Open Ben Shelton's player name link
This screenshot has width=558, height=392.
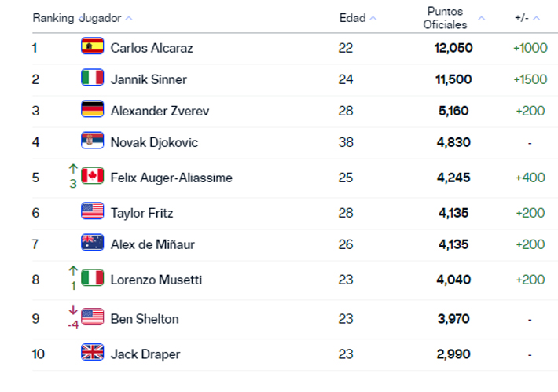(x=144, y=319)
